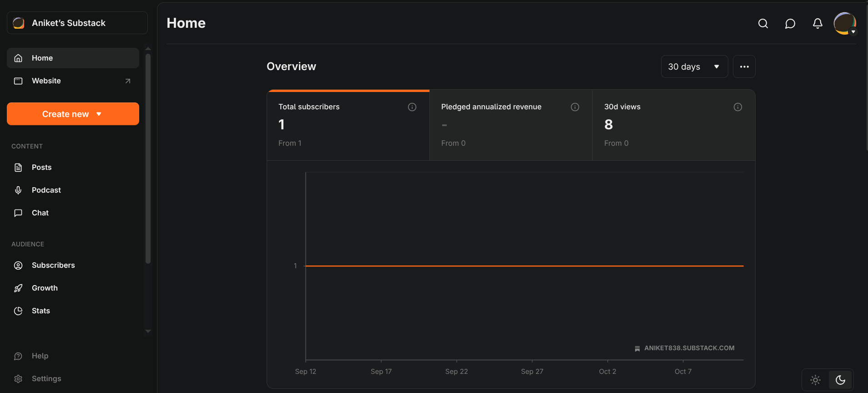
Task: Click info icon beside Total subscribers
Action: 412,107
